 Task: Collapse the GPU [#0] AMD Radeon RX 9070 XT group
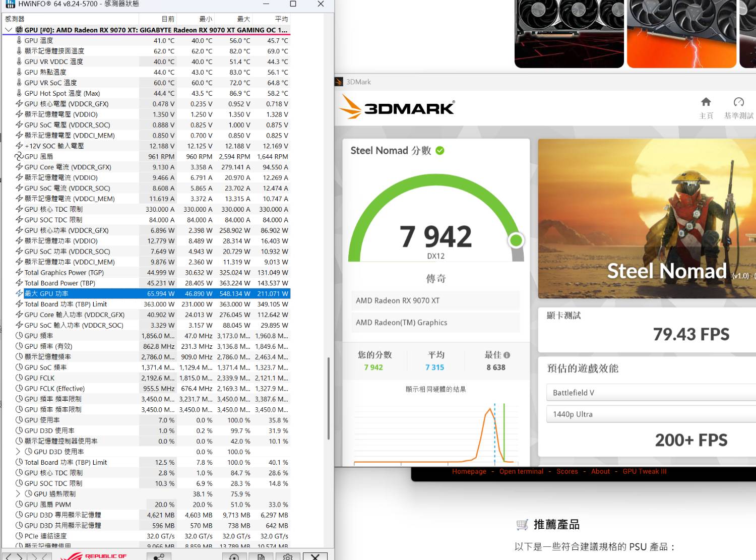(x=8, y=30)
